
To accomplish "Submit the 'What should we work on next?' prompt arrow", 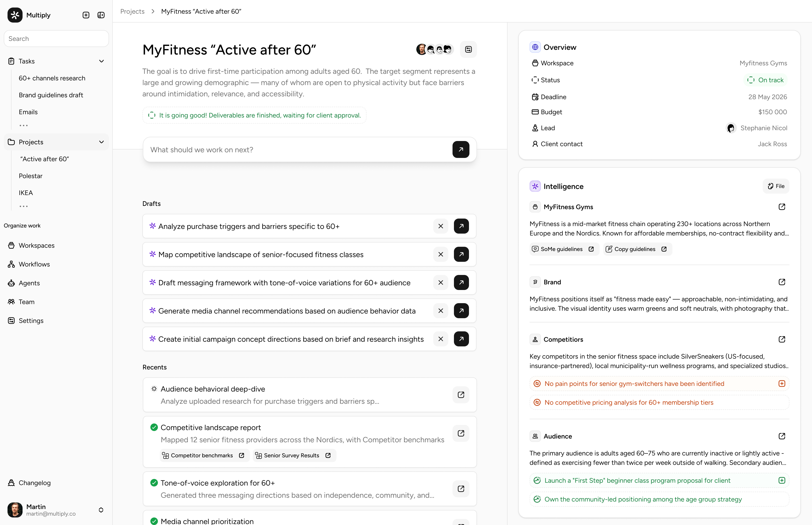I will 461,149.
